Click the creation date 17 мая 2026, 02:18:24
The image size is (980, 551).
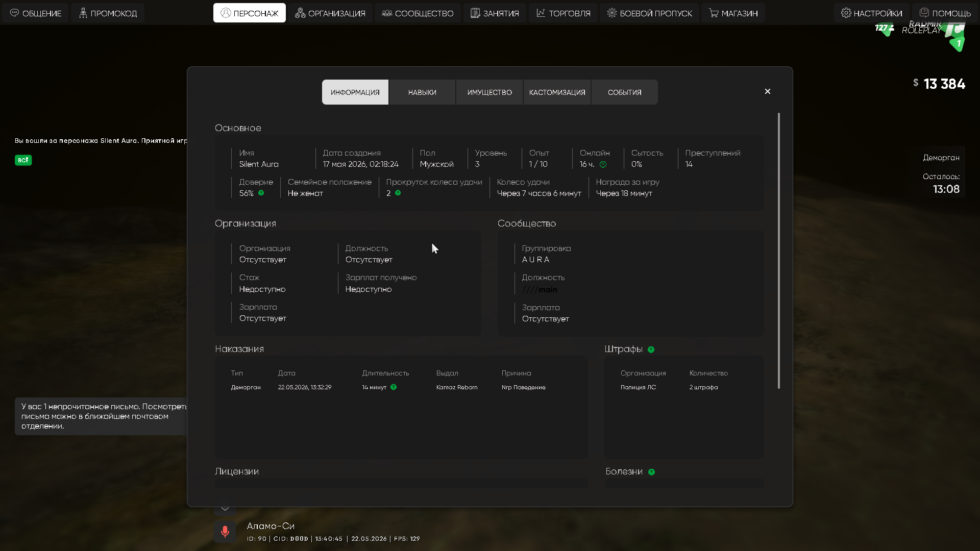[x=361, y=164]
